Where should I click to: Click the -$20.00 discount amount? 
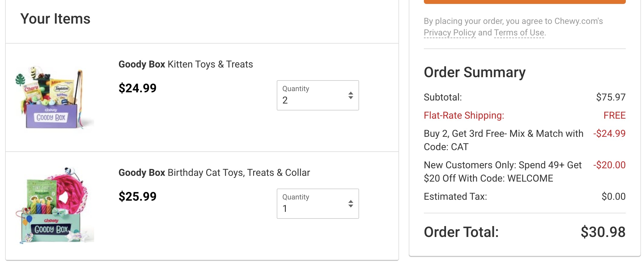[609, 165]
